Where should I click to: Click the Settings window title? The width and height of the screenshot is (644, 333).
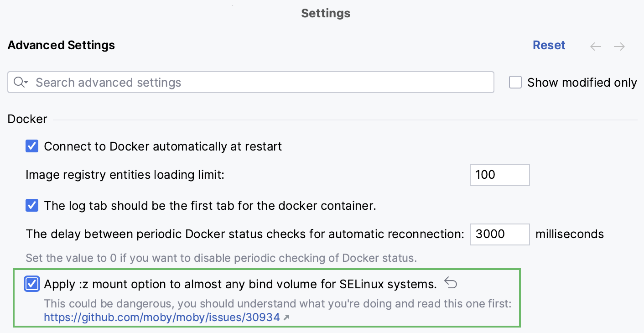326,13
